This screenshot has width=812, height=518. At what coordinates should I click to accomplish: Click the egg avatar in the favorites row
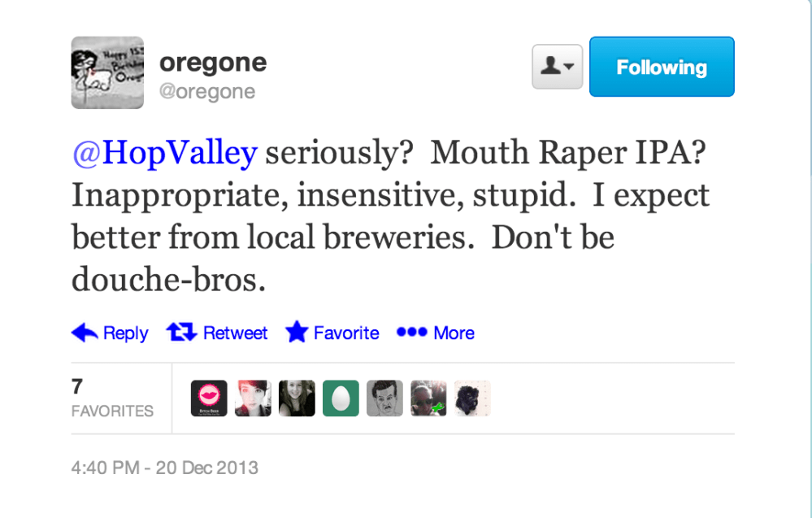pos(341,398)
